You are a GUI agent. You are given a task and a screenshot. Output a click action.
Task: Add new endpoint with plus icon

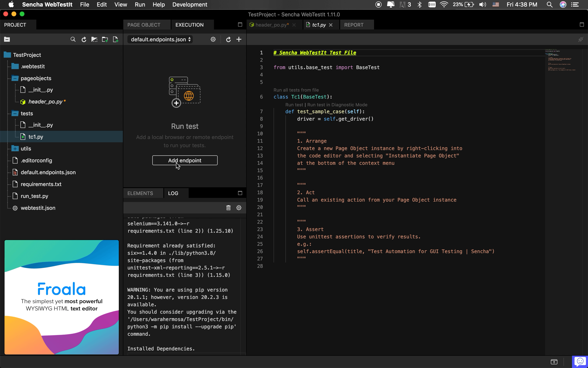[239, 39]
